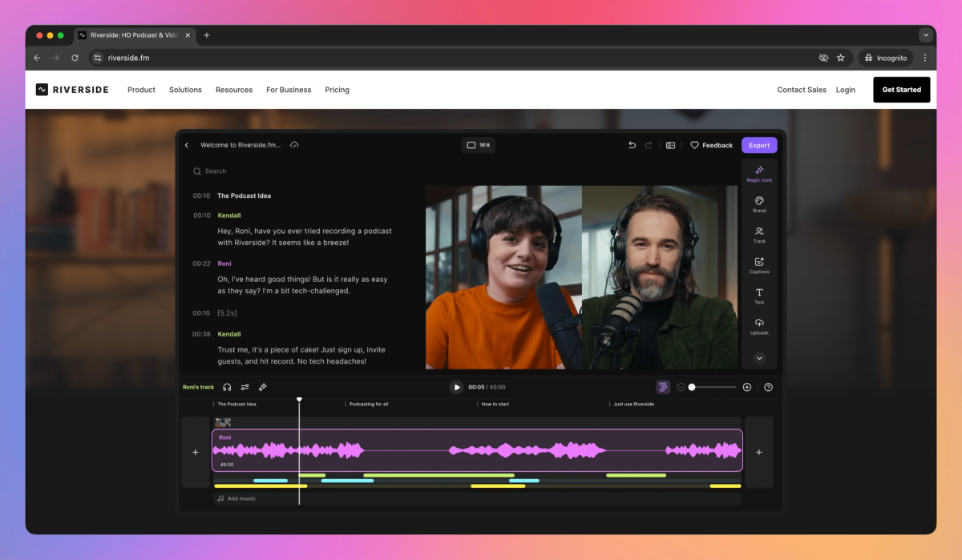Click the Get Started button
The image size is (962, 560).
[901, 90]
